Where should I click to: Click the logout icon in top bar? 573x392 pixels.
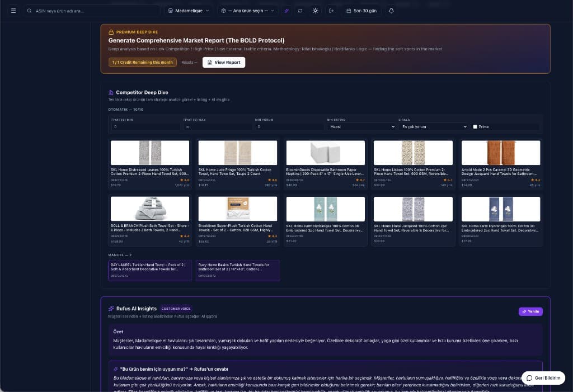coord(331,11)
